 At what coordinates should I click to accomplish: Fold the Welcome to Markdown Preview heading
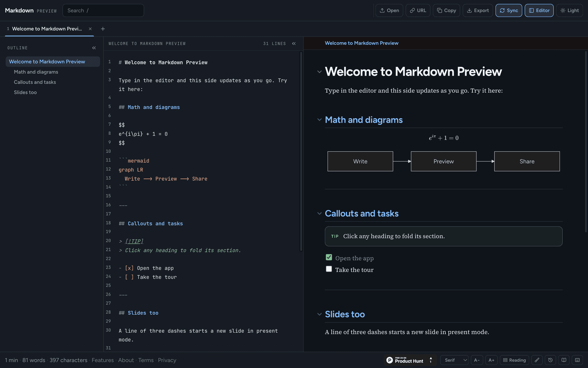click(x=319, y=72)
